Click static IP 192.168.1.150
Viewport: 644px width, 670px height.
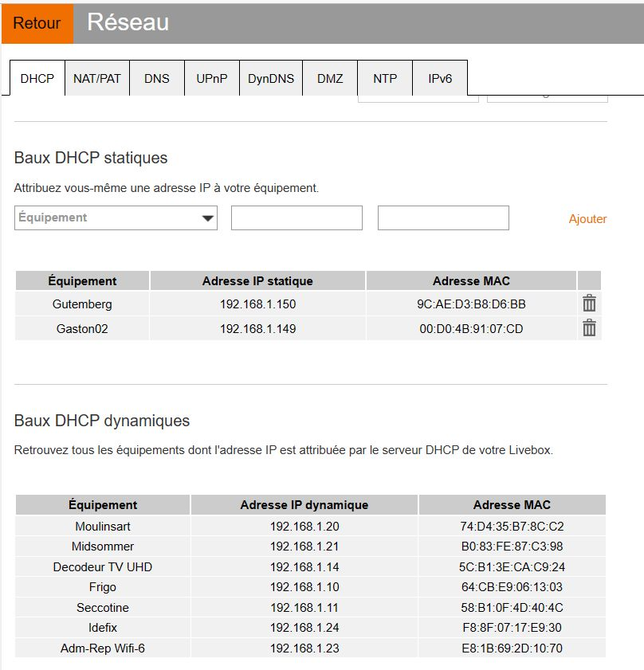(258, 304)
